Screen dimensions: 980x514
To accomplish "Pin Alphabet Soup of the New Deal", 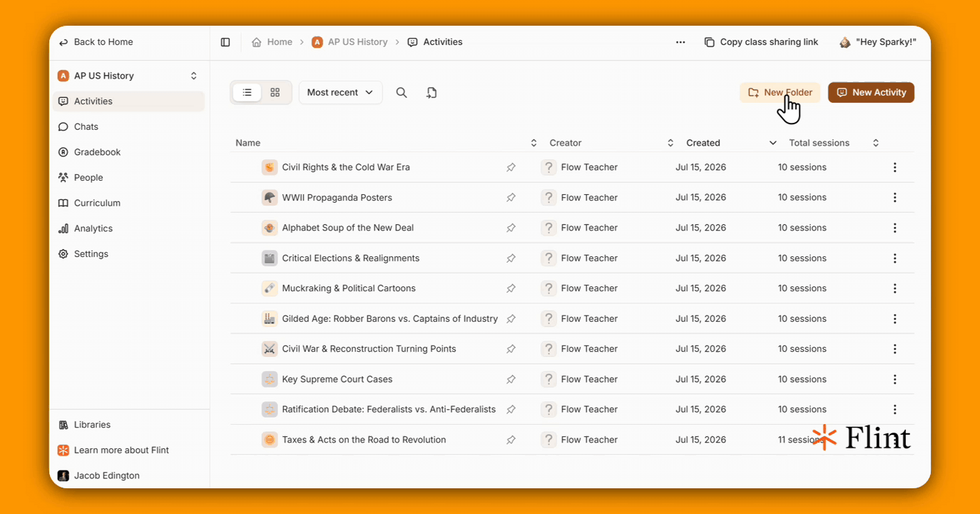I will [x=511, y=228].
